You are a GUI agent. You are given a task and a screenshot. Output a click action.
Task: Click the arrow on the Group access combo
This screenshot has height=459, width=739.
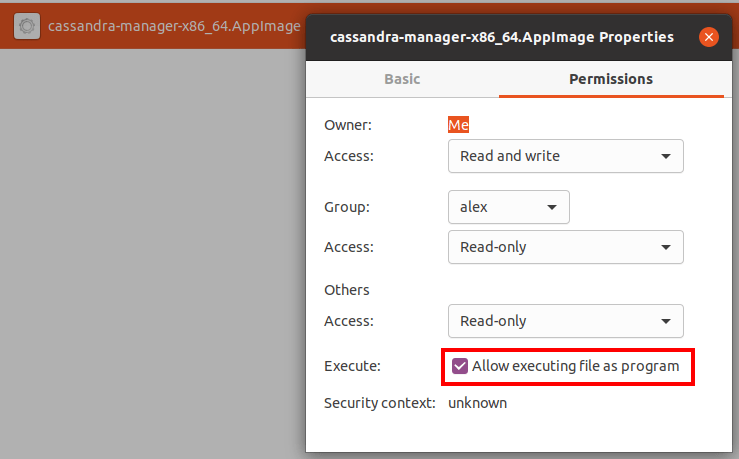pos(666,247)
